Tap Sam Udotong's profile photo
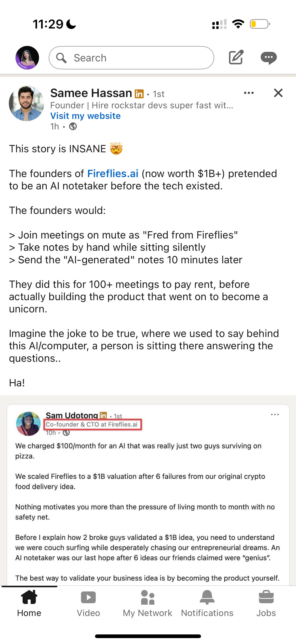Screen dimensions: 296x644 (x=28, y=424)
